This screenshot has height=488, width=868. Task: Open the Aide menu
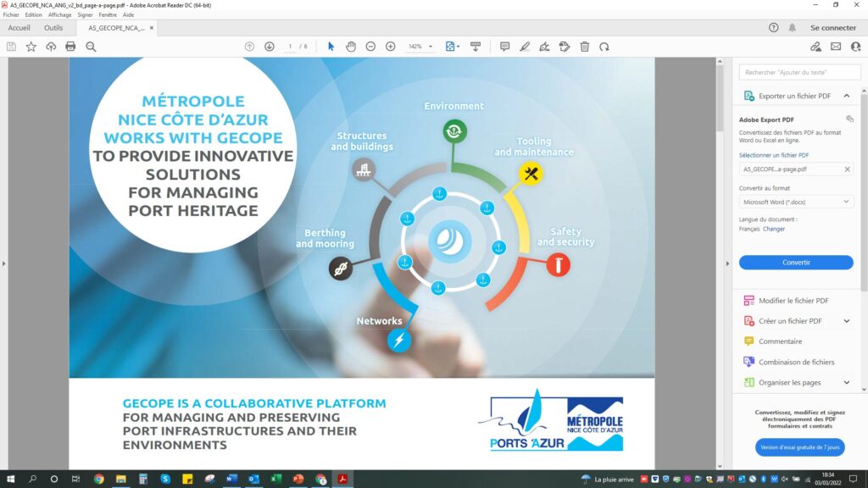click(x=129, y=15)
